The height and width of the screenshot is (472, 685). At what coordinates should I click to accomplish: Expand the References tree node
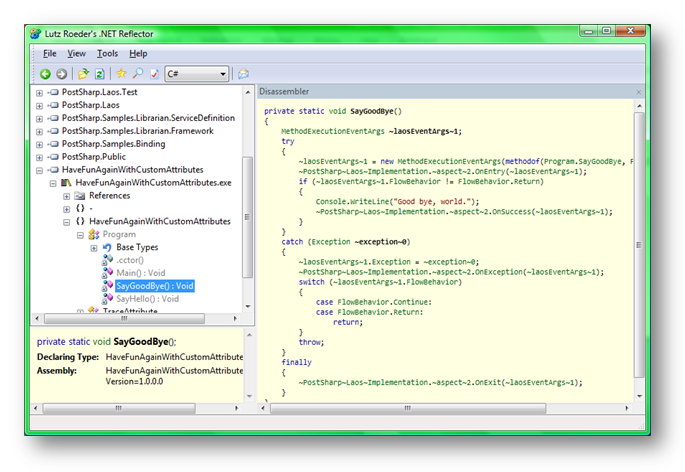(x=66, y=196)
